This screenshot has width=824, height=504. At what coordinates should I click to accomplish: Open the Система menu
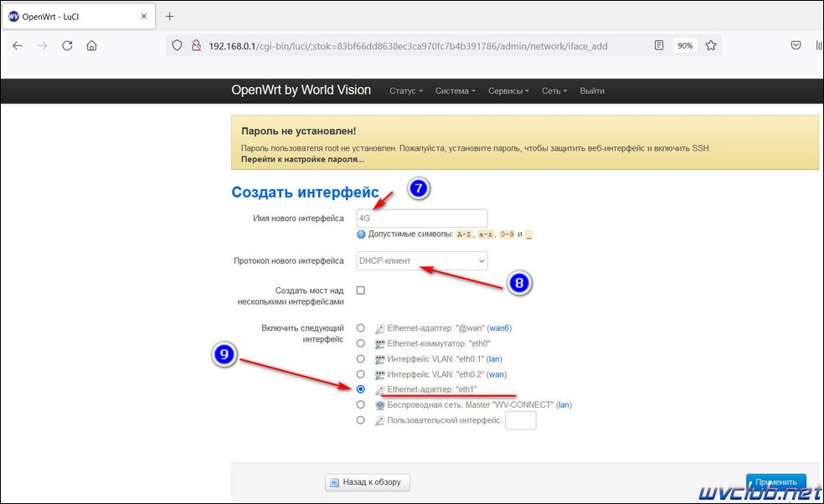click(x=455, y=91)
